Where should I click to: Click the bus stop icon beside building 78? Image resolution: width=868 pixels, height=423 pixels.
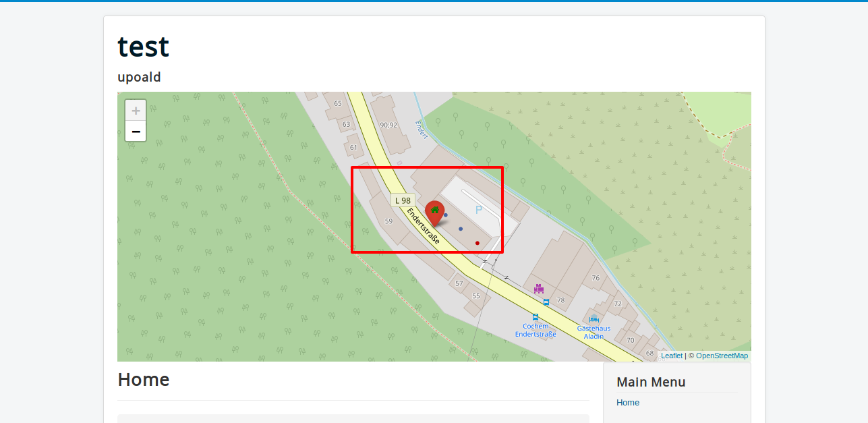pyautogui.click(x=546, y=302)
